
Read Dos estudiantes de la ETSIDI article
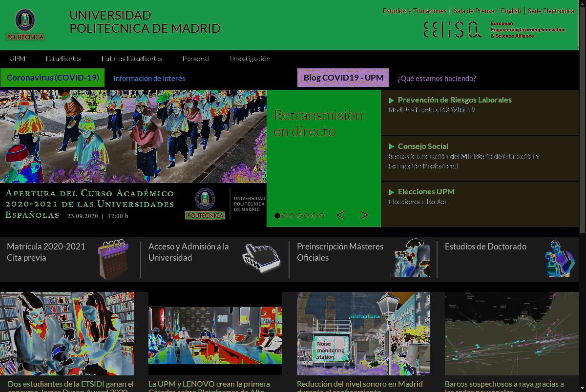point(71,386)
